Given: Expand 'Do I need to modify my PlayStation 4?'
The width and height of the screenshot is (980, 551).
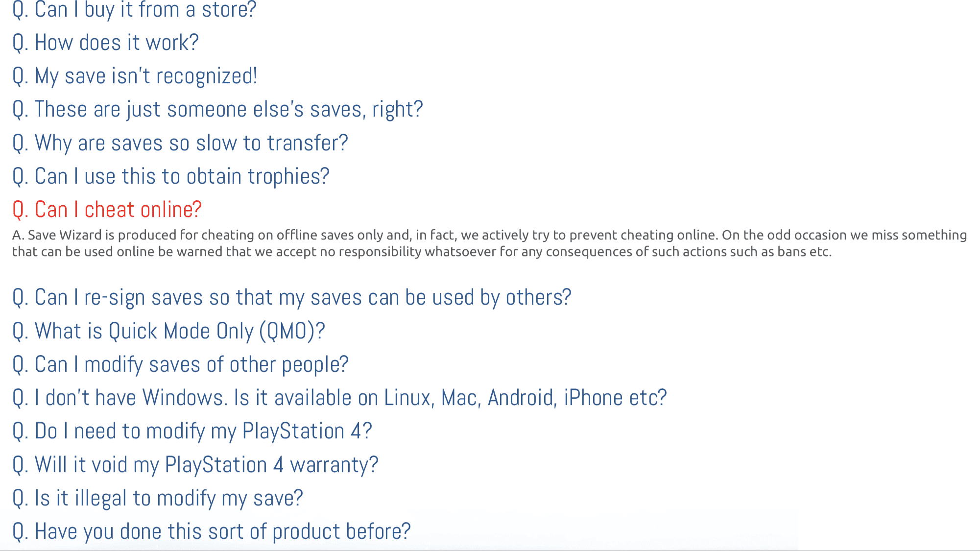Looking at the screenshot, I should point(192,431).
